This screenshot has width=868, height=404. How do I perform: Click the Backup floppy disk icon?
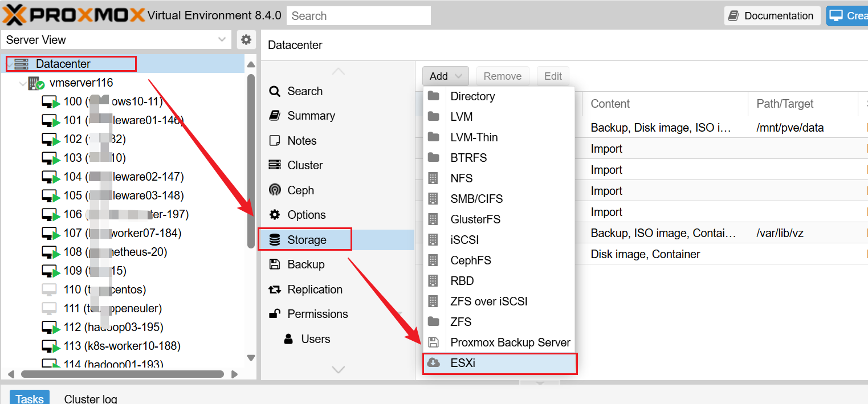click(275, 264)
